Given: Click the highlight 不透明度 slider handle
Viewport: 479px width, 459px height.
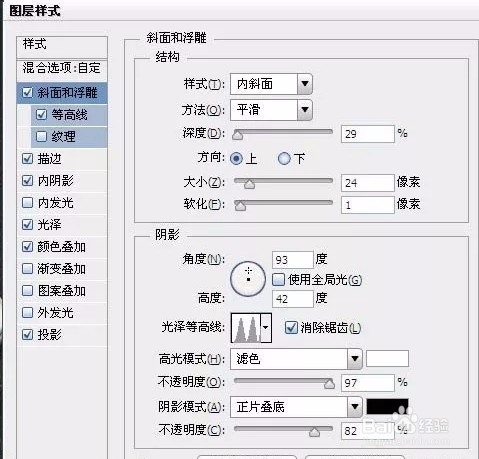Looking at the screenshot, I should 329,384.
